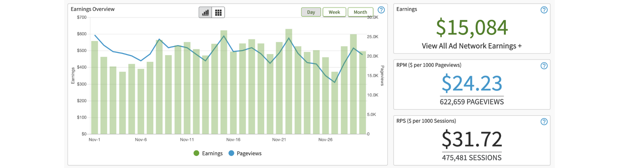644x168 pixels.
Task: Toggle Earnings series in chart legend
Action: [212, 154]
